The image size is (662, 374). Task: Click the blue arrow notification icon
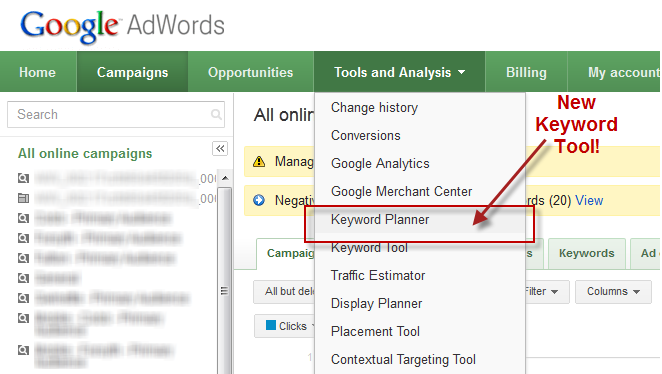259,200
